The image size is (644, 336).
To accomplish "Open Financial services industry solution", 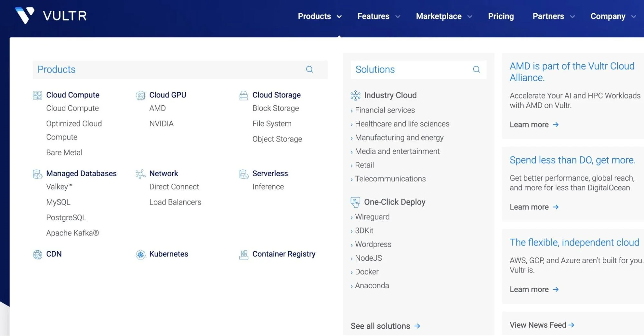I will [x=385, y=110].
